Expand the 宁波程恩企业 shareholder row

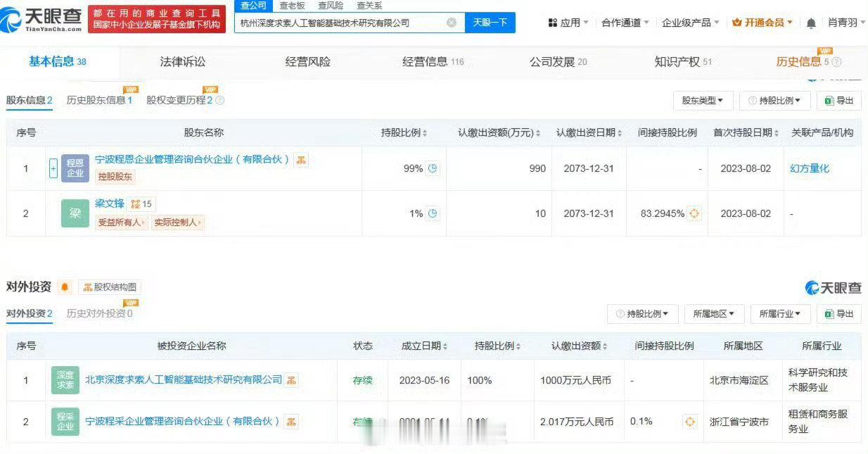53,168
